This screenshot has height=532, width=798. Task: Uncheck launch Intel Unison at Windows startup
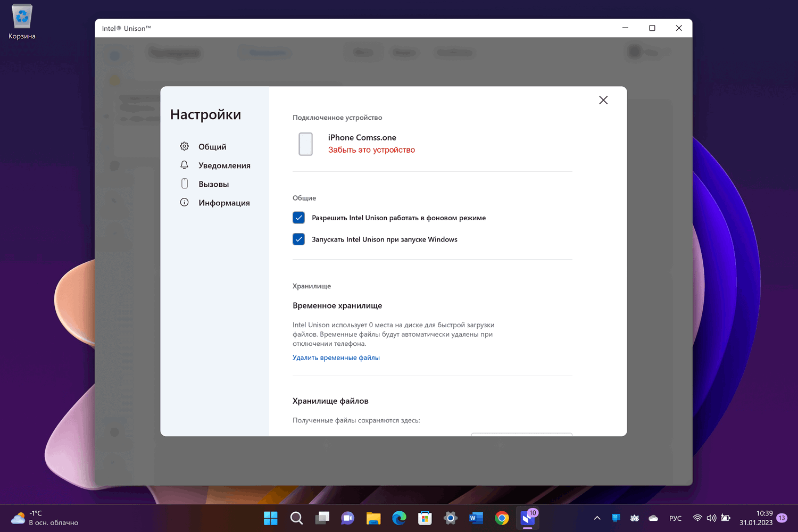(298, 239)
